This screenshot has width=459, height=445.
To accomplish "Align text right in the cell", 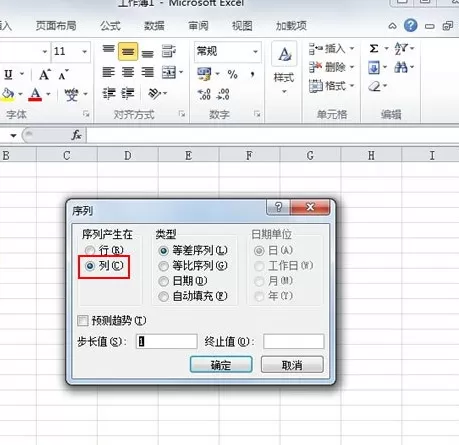I will (147, 72).
